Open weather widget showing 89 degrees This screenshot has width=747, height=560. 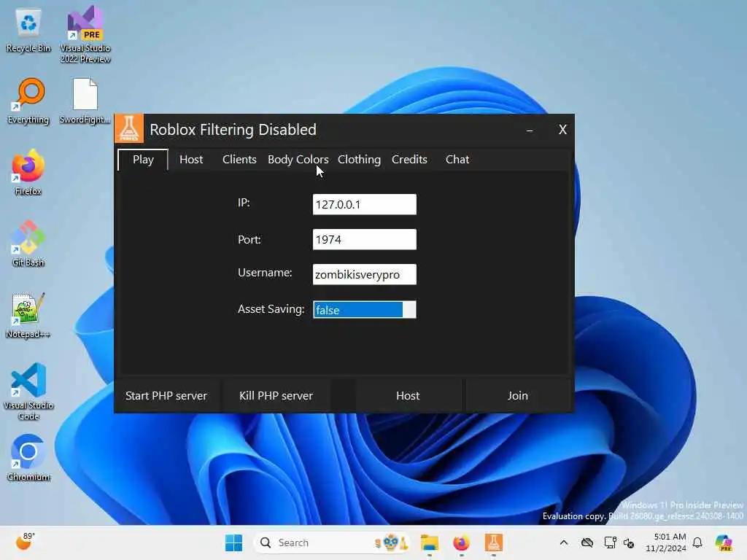coord(26,542)
